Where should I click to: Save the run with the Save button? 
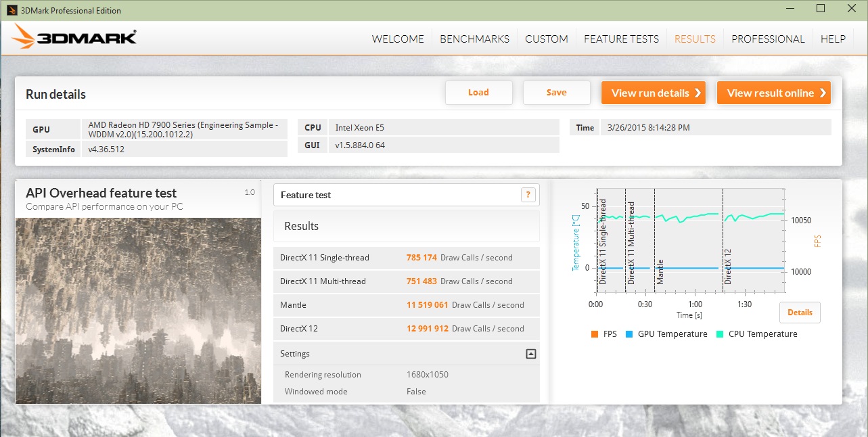pyautogui.click(x=556, y=93)
